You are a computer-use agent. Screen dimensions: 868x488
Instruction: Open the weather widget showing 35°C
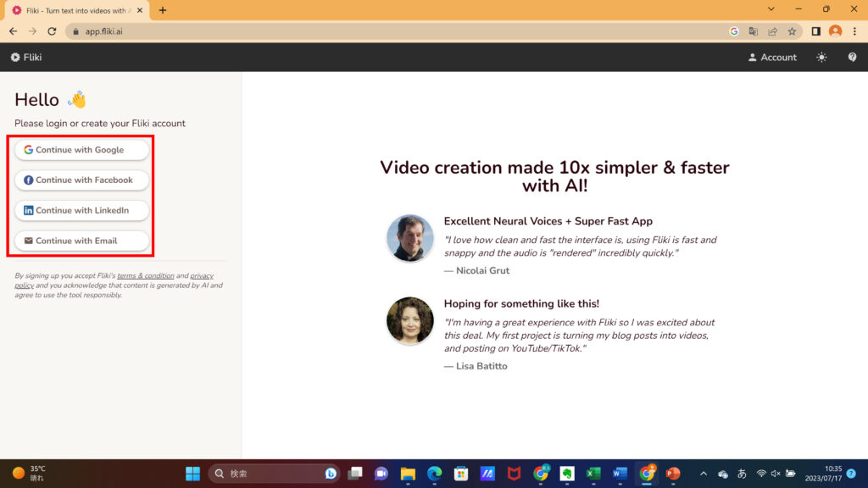point(29,474)
